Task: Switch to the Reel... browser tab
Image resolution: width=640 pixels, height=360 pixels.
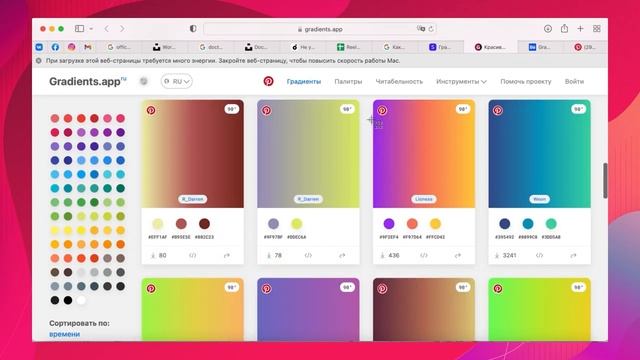Action: 348,47
